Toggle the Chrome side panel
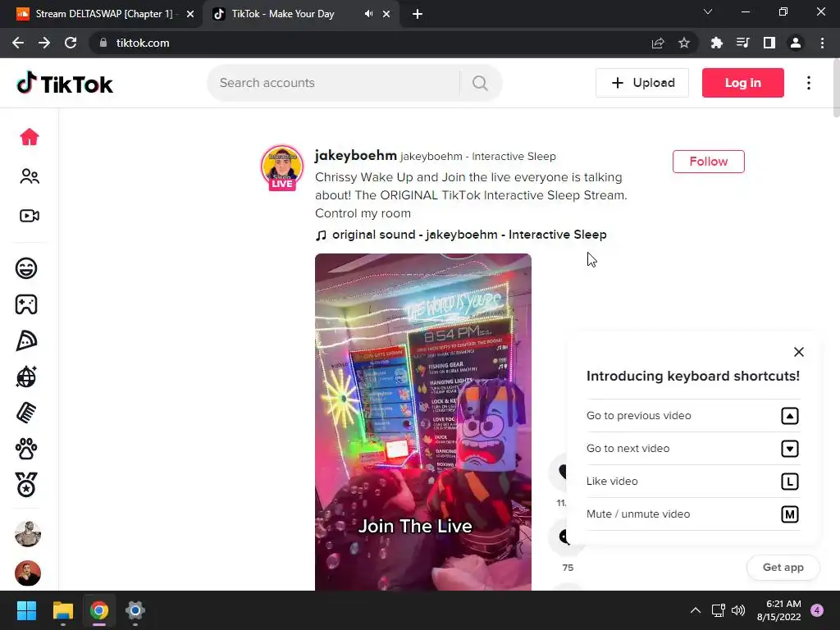Image resolution: width=840 pixels, height=630 pixels. (x=769, y=43)
